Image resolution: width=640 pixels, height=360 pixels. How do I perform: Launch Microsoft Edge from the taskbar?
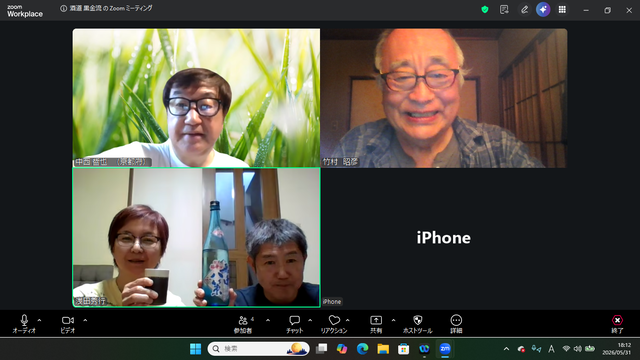point(362,349)
